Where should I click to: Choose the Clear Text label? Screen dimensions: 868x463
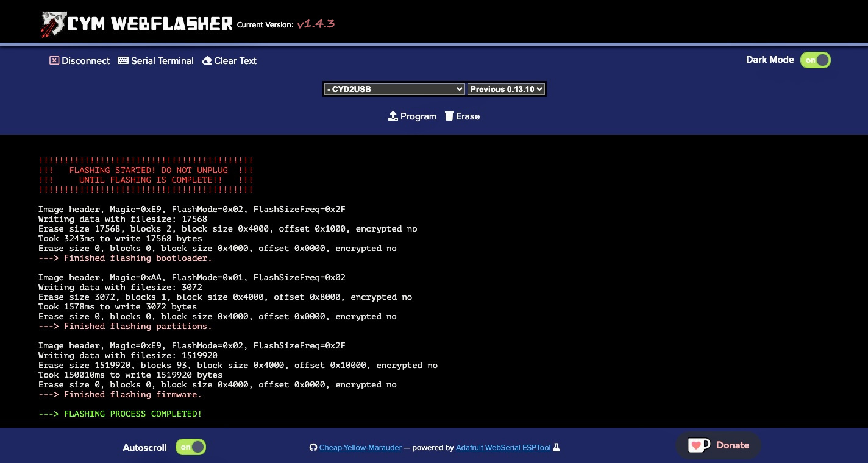[235, 61]
